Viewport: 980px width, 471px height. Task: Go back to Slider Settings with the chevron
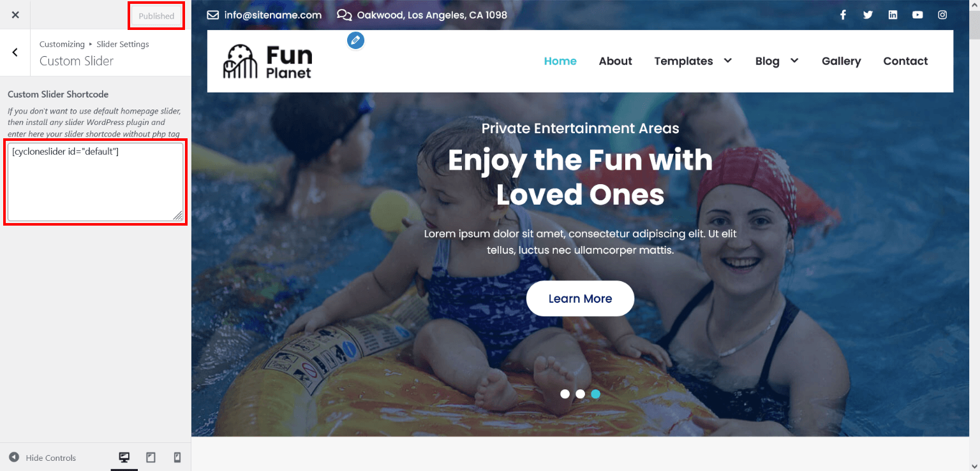pyautogui.click(x=15, y=52)
